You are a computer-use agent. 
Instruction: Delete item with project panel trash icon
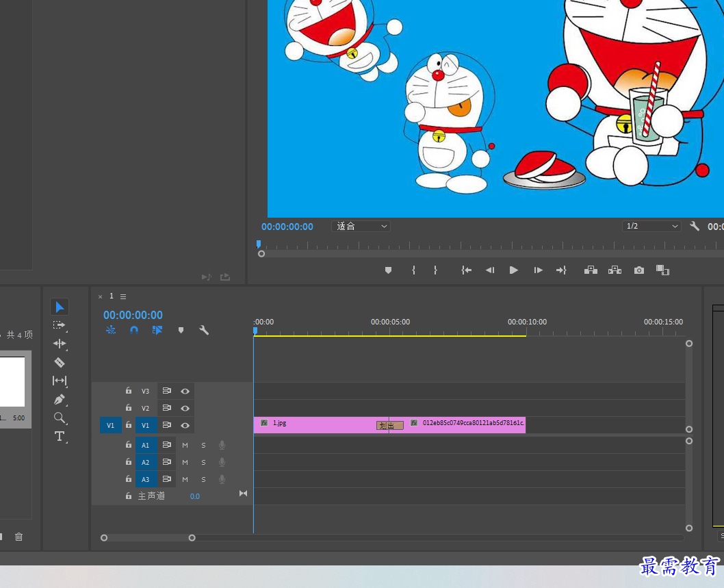(19, 537)
